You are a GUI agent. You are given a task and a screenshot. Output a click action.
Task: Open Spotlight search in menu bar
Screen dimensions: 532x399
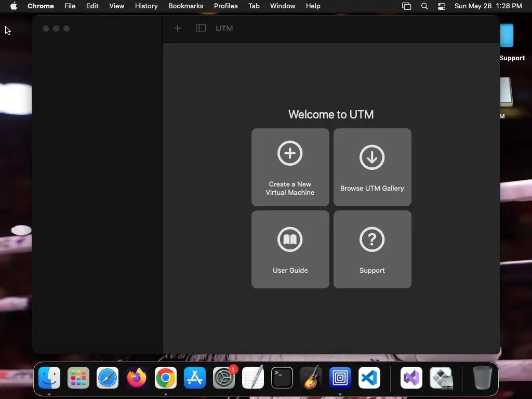pyautogui.click(x=424, y=6)
